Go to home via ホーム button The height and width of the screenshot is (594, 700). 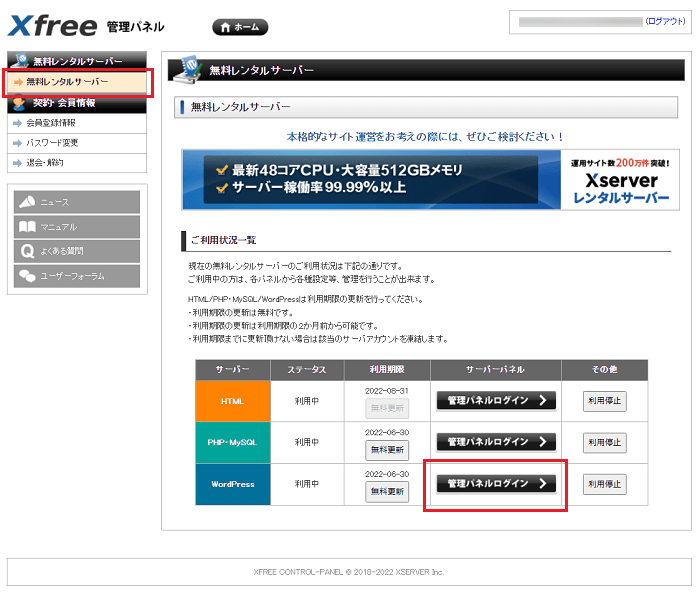[x=240, y=27]
